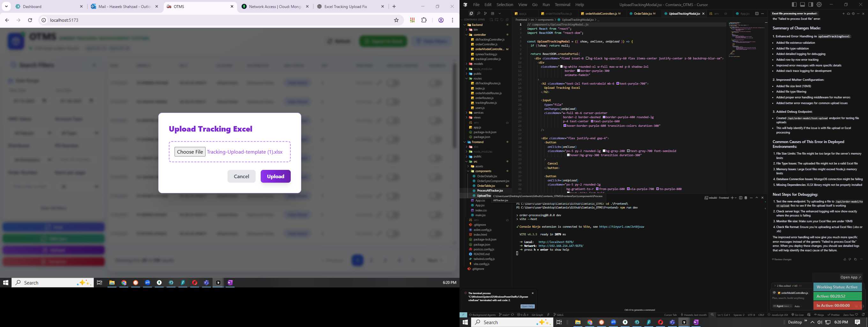
Task: Switch to Excel Tracking Upload Fix Chrome tab
Action: click(x=350, y=6)
